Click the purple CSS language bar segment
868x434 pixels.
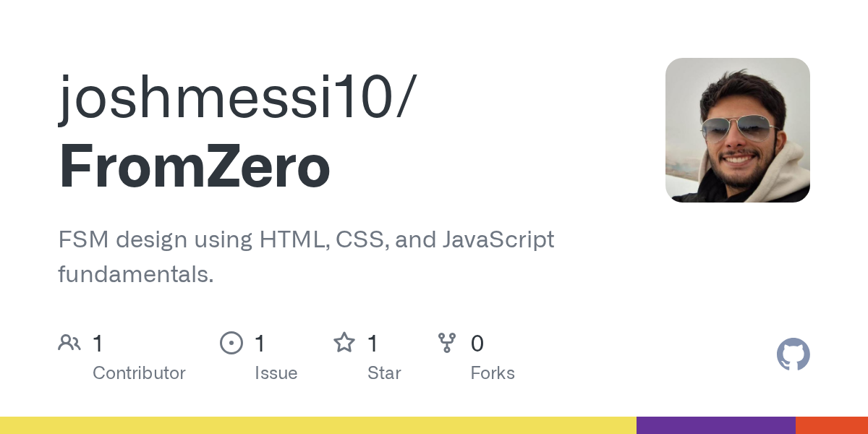pos(715,425)
